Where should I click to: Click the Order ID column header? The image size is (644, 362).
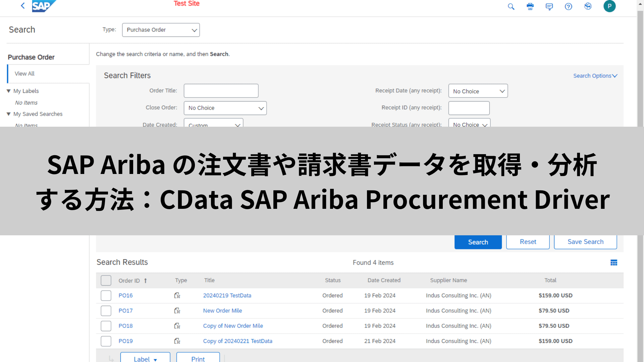coord(129,281)
